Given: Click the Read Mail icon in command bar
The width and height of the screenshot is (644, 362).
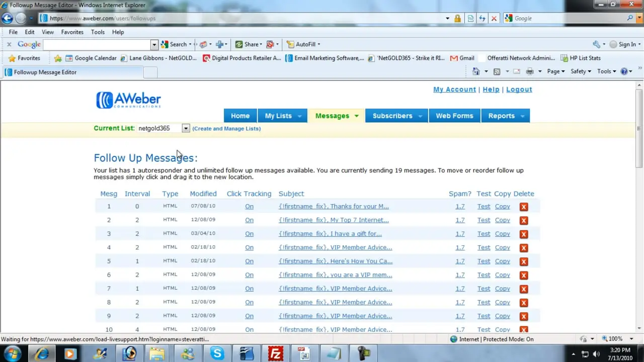Looking at the screenshot, I should tap(516, 71).
